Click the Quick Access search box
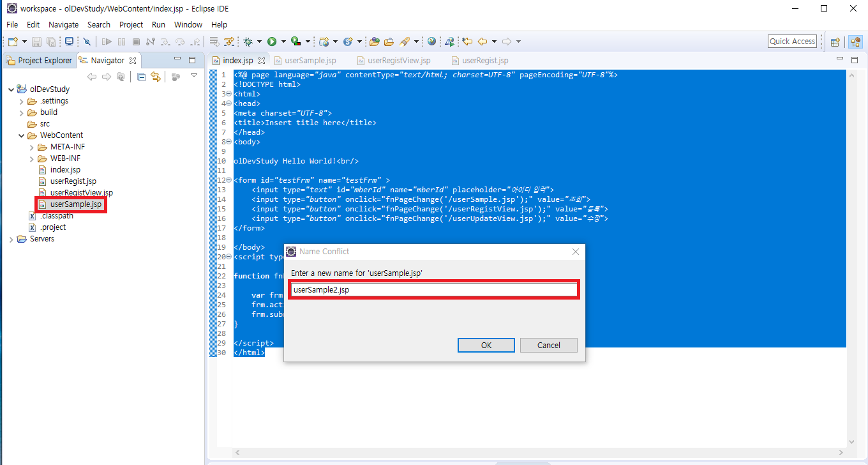The width and height of the screenshot is (868, 465). pyautogui.click(x=792, y=42)
